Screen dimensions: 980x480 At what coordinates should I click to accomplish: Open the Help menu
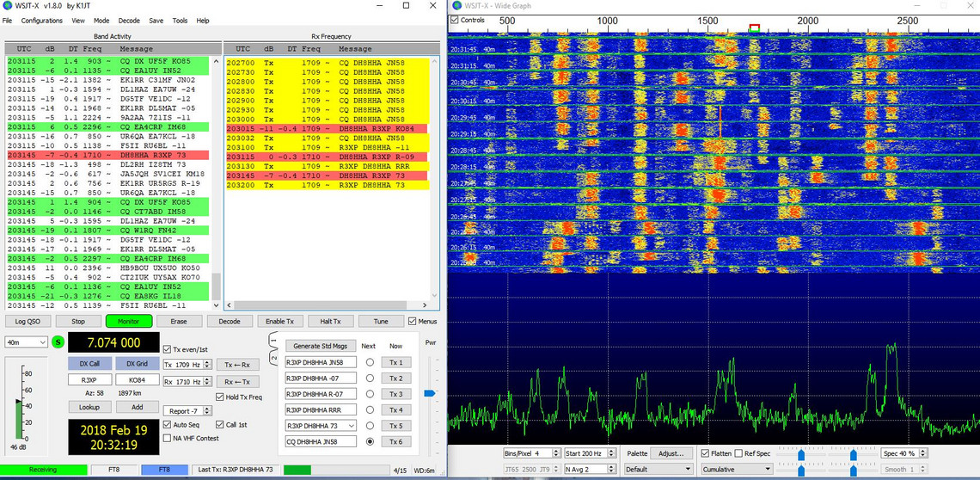203,20
